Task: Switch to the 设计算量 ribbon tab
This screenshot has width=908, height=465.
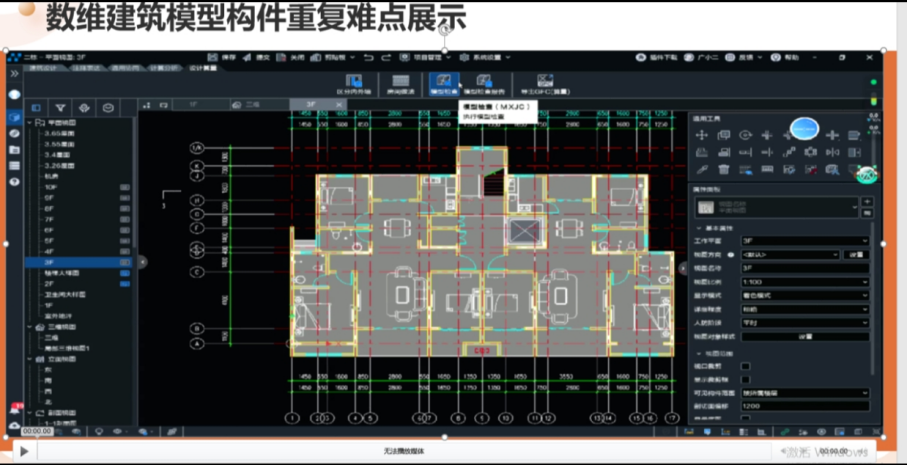Action: click(196, 68)
